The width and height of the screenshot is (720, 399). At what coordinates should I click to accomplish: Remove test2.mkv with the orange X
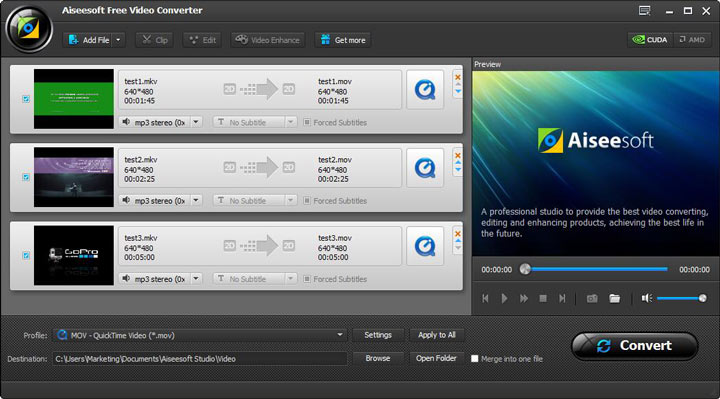457,155
